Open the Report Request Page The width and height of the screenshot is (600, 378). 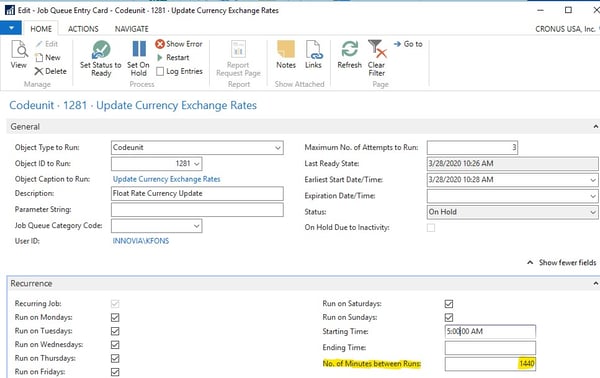pos(238,59)
